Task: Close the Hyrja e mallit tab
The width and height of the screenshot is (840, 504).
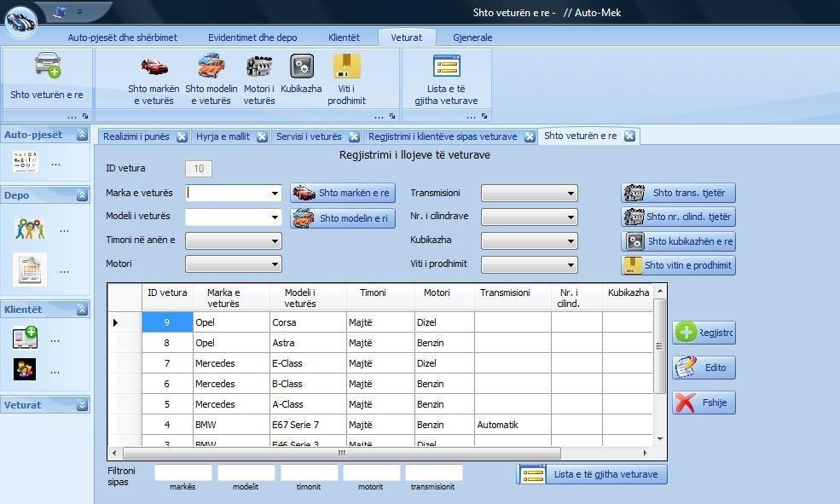Action: tap(262, 136)
